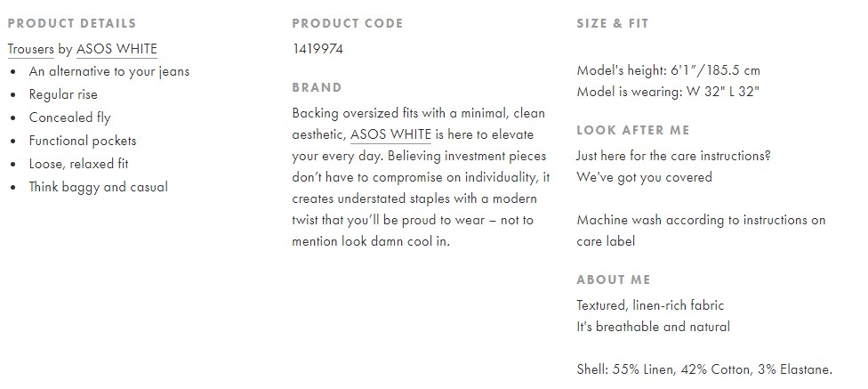868x389 pixels.
Task: Click the shell fabric composition text
Action: 704,369
